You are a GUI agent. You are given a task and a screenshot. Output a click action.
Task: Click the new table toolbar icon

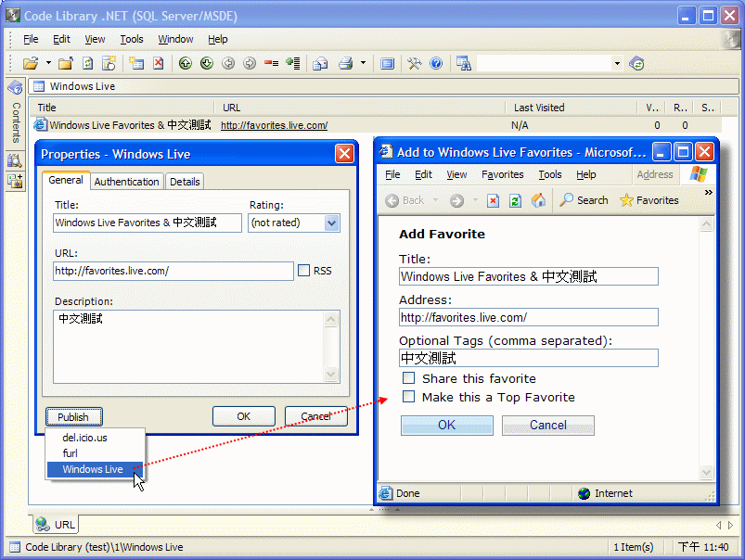136,63
